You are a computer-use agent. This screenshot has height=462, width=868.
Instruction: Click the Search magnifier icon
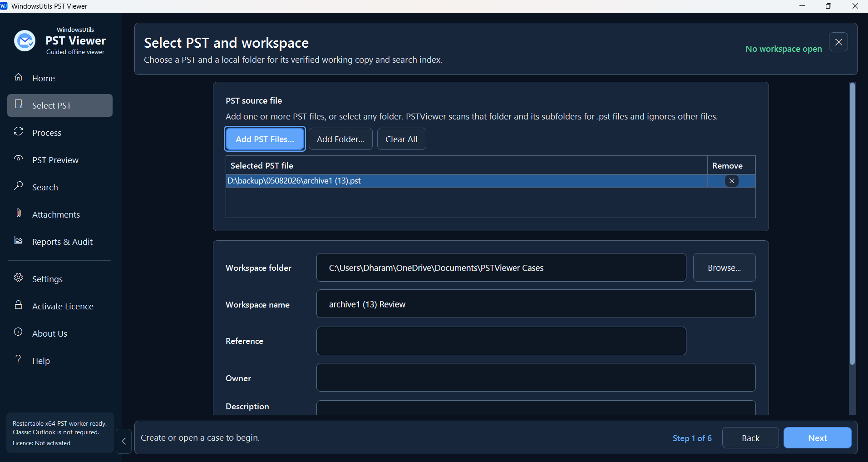[19, 186]
